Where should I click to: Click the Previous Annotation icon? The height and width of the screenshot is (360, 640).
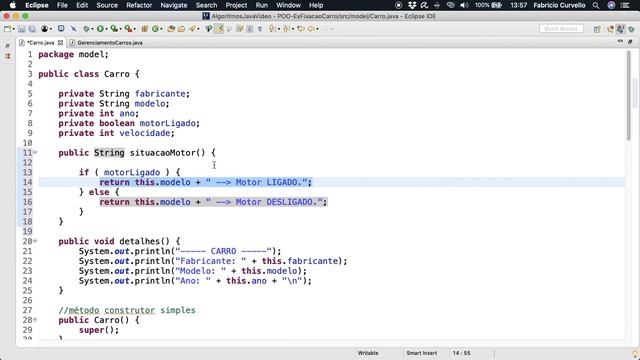286,29
